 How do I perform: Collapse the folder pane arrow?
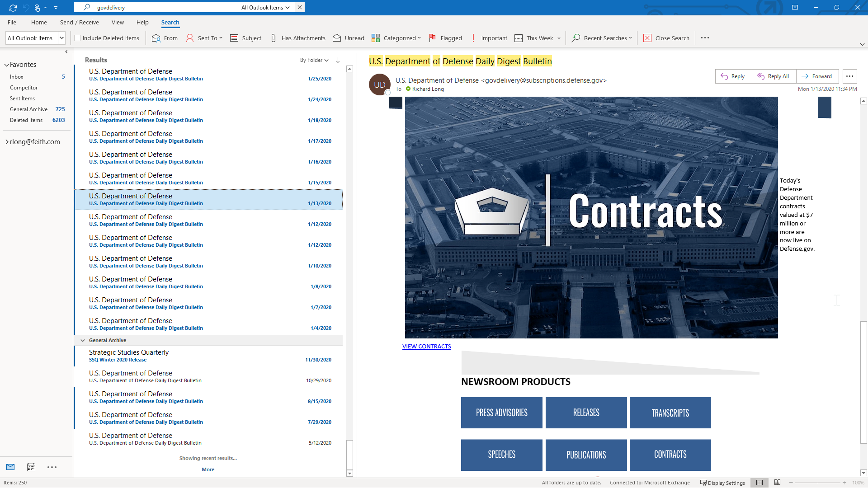[66, 52]
